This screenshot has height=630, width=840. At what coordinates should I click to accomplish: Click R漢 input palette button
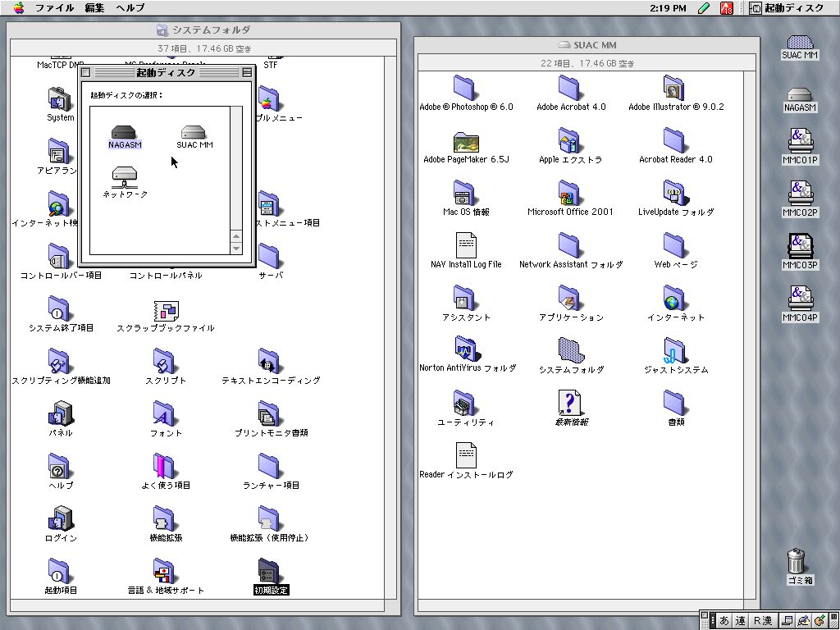click(x=763, y=620)
